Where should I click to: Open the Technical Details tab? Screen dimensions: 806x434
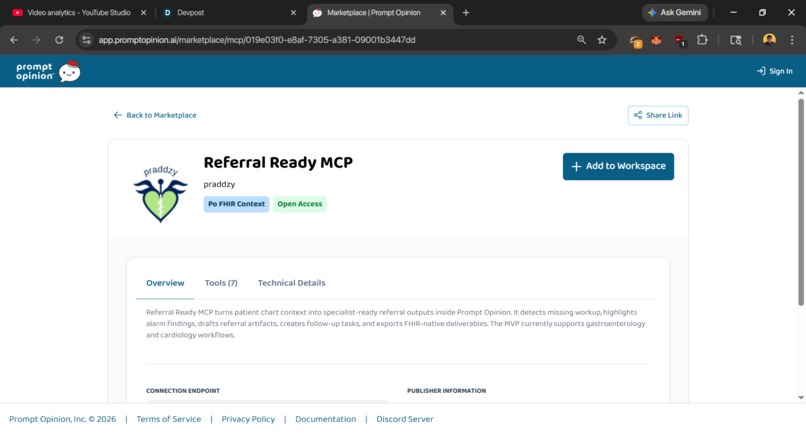pyautogui.click(x=291, y=283)
